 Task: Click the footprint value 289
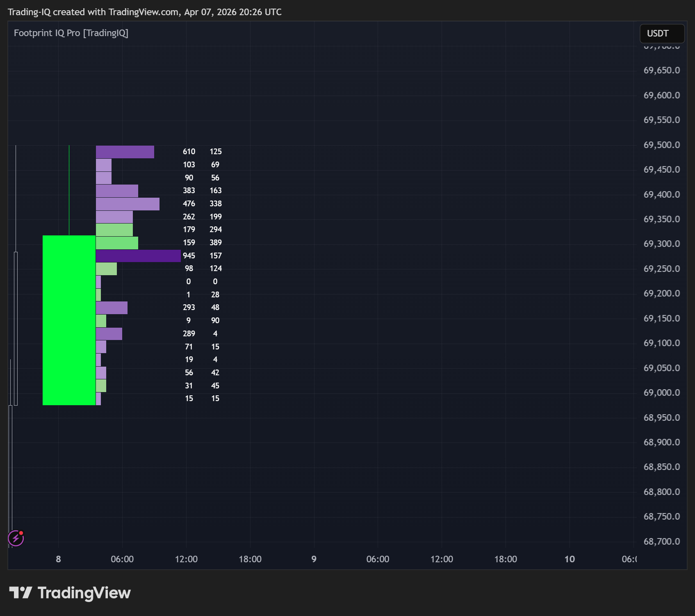[189, 334]
